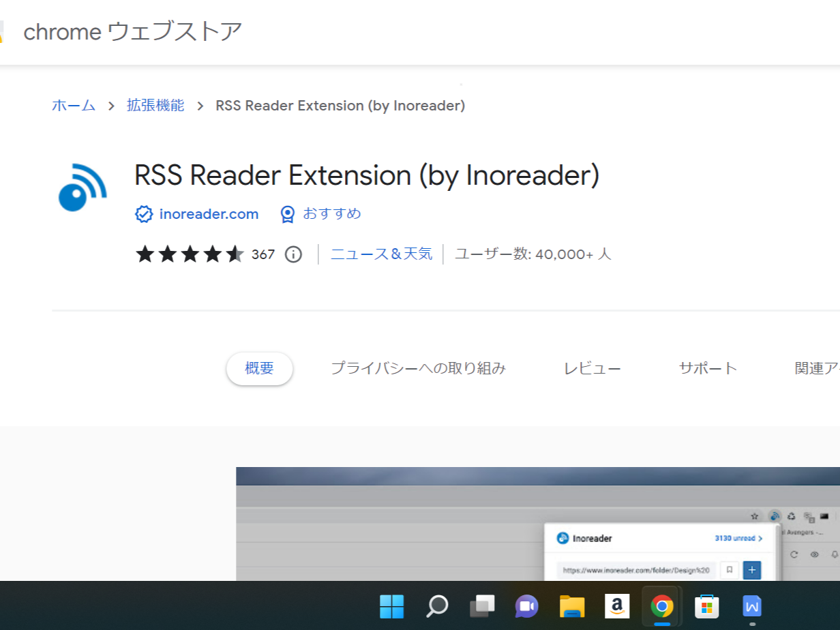The height and width of the screenshot is (630, 840).
Task: Open Microsoft Store from the taskbar
Action: tap(707, 605)
